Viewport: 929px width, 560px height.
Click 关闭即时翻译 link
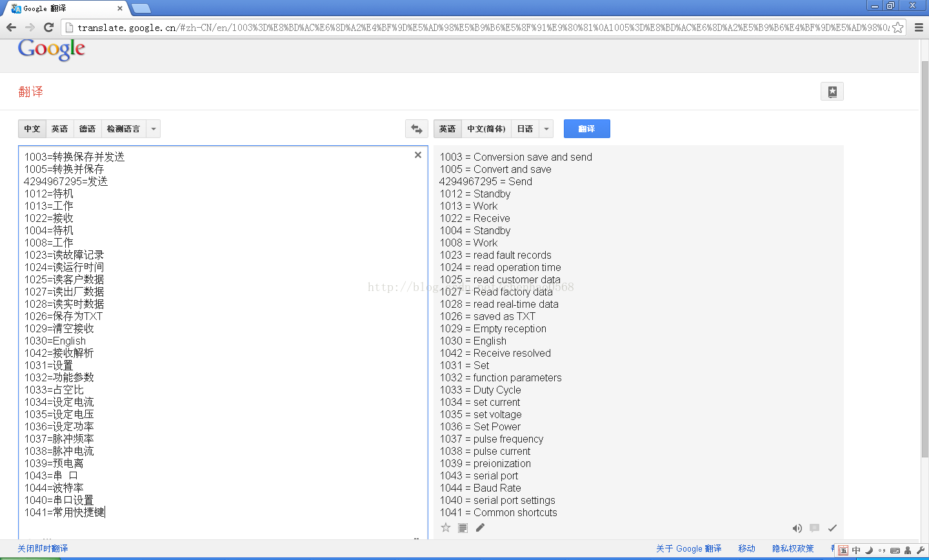pos(43,548)
